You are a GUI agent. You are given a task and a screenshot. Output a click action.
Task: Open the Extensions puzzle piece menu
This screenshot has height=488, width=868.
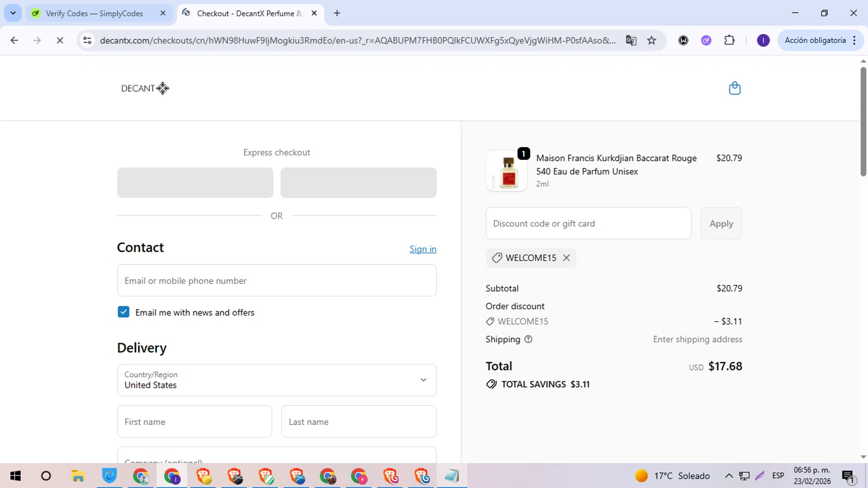(x=729, y=41)
